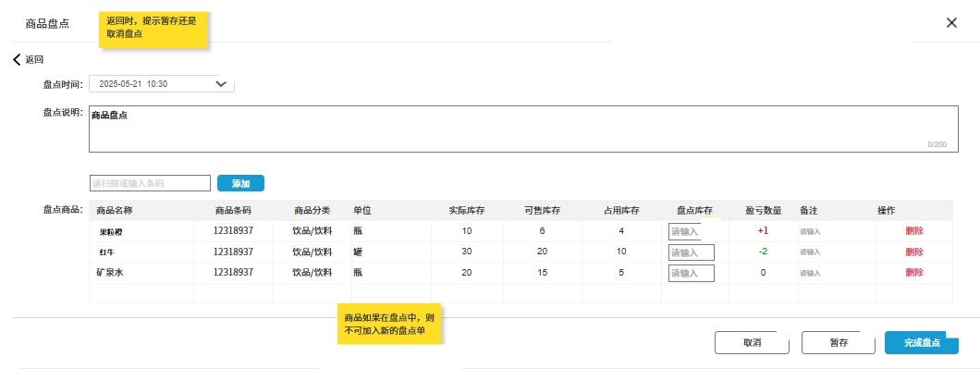The width and height of the screenshot is (980, 369).
Task: Click the blue 添加 button
Action: point(240,183)
